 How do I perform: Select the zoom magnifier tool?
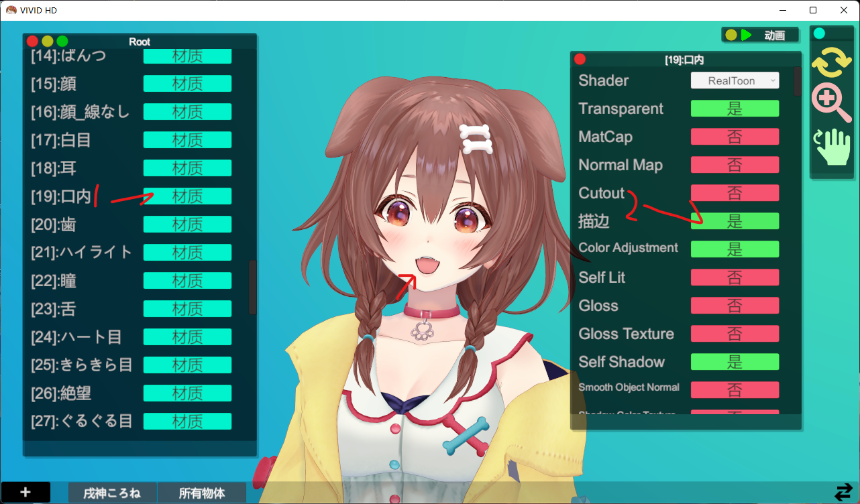point(832,103)
